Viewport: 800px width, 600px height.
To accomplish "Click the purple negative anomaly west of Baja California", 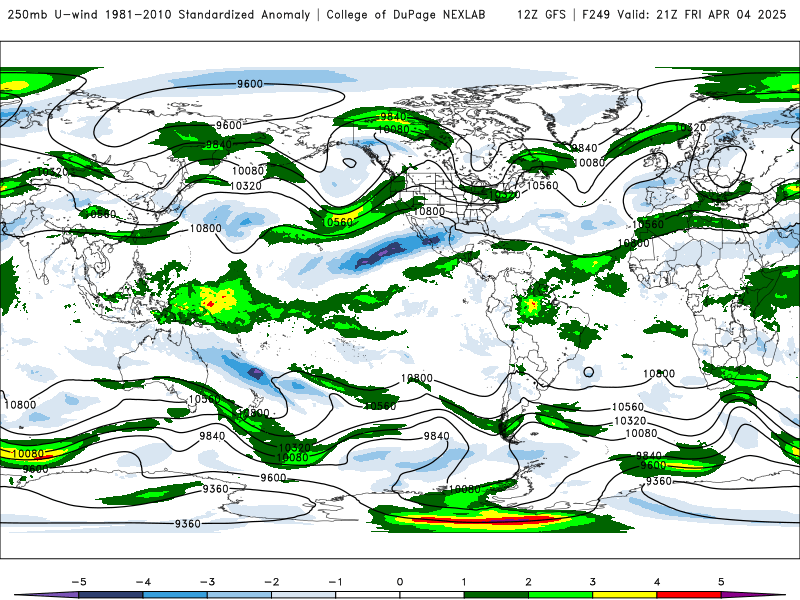I will pyautogui.click(x=381, y=254).
